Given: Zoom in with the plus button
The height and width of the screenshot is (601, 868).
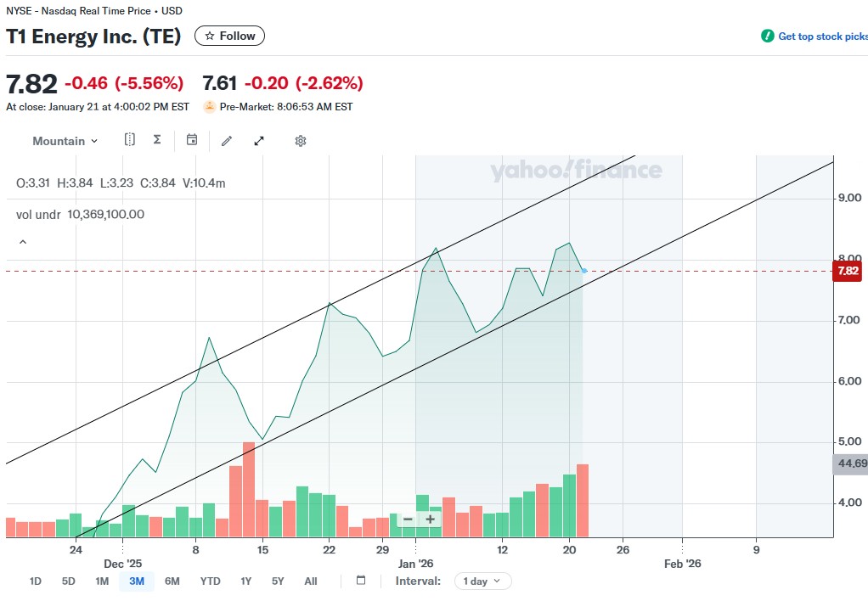Looking at the screenshot, I should point(431,519).
